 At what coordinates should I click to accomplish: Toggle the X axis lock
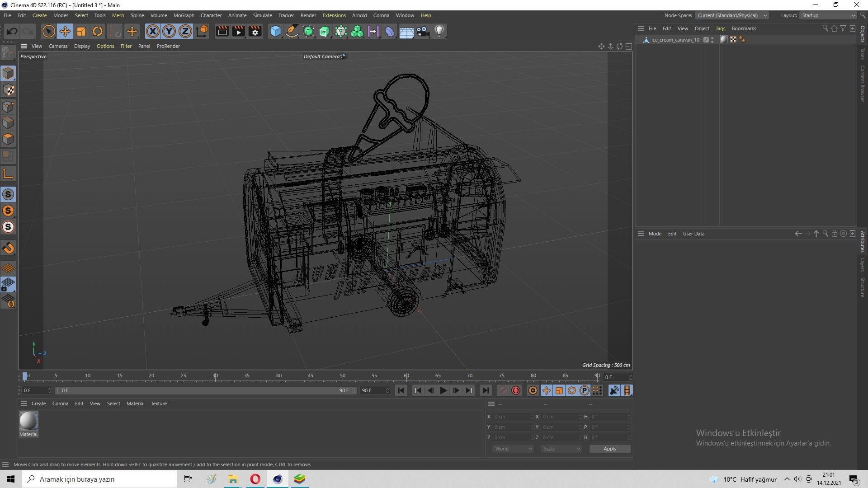153,31
